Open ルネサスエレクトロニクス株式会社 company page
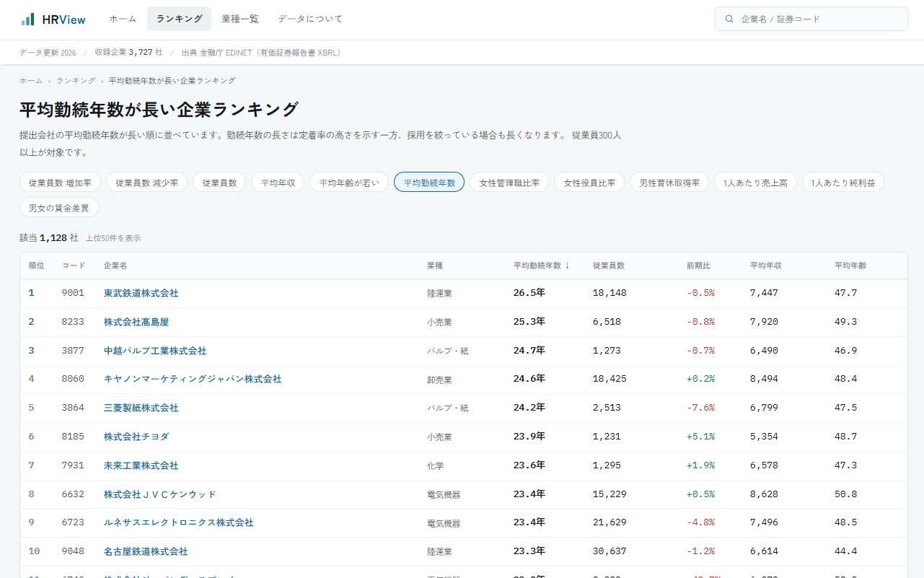Image resolution: width=924 pixels, height=578 pixels. pos(179,522)
